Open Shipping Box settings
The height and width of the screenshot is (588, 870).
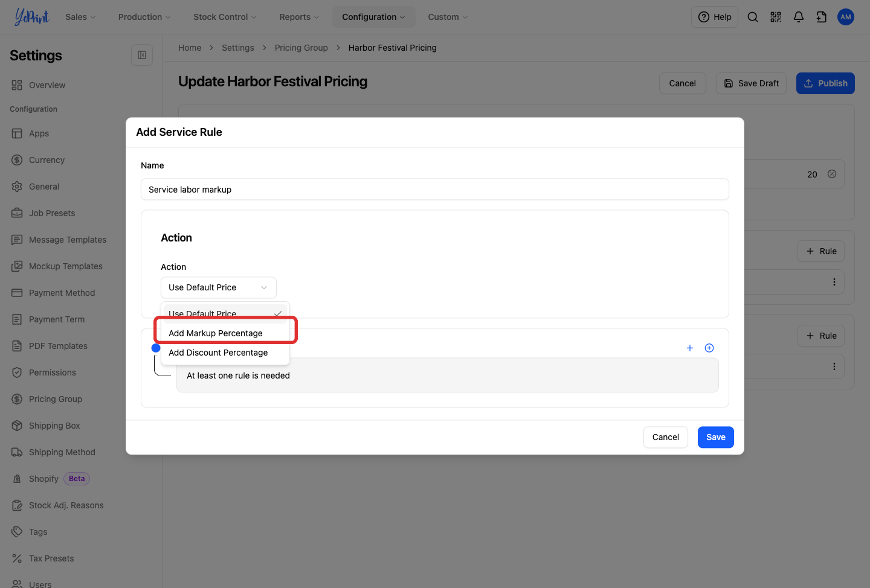[54, 426]
